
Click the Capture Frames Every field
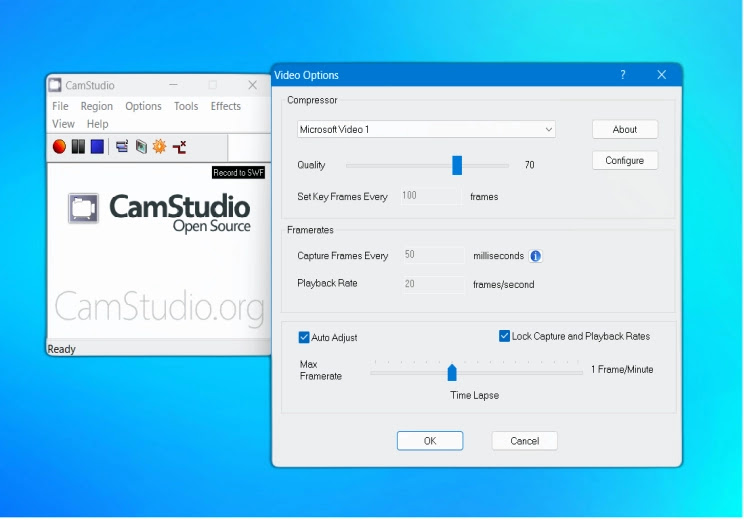(x=434, y=255)
